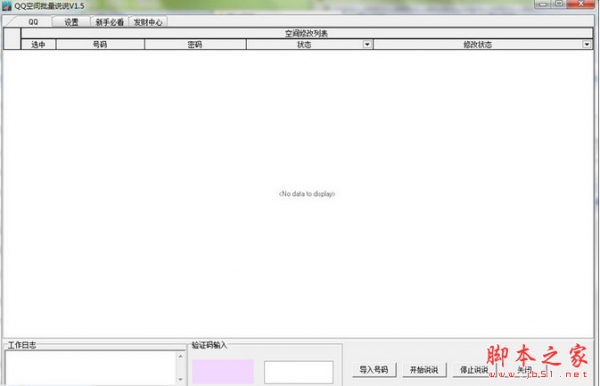Screen dimensions: 600x386
Task: Sort by the 密码 column header
Action: click(195, 44)
